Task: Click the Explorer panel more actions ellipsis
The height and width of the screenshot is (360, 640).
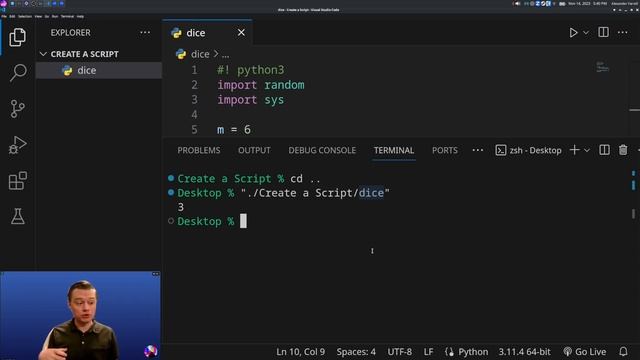Action: coord(145,33)
